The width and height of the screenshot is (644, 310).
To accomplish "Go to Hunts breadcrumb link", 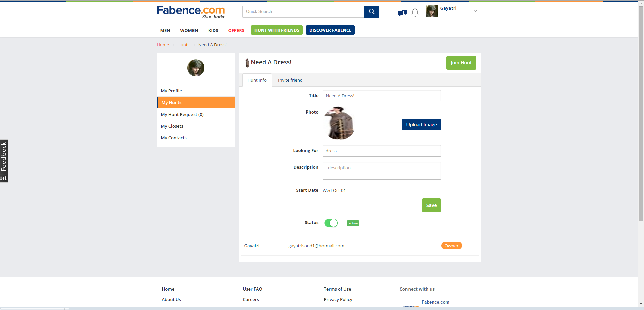I will pos(183,45).
